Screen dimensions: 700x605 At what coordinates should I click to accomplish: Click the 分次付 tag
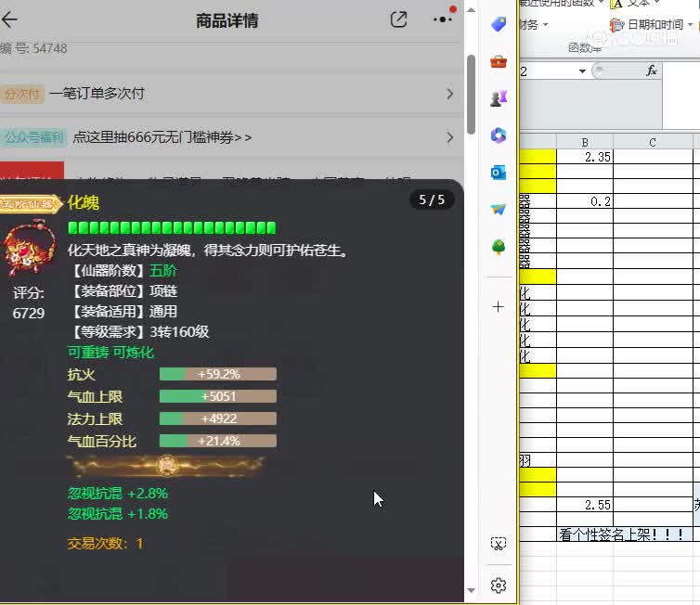point(22,94)
